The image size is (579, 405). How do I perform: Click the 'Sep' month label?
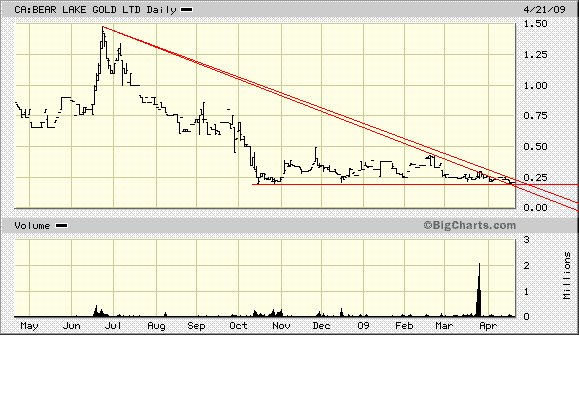[x=196, y=326]
